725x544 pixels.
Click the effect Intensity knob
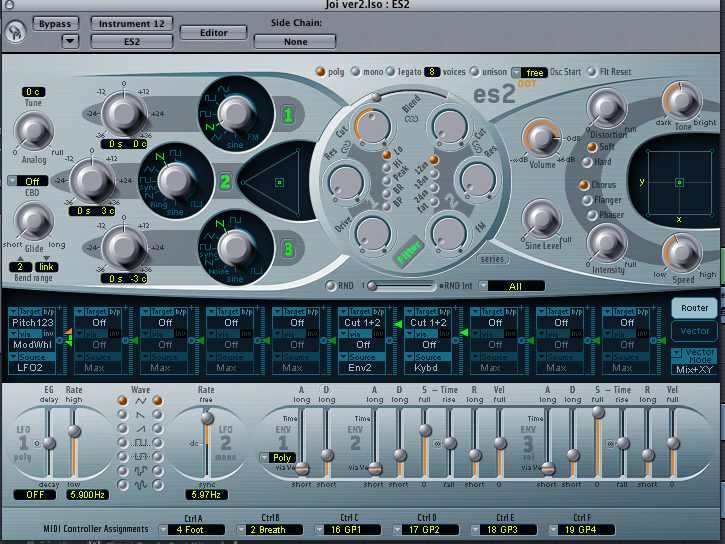pos(607,244)
